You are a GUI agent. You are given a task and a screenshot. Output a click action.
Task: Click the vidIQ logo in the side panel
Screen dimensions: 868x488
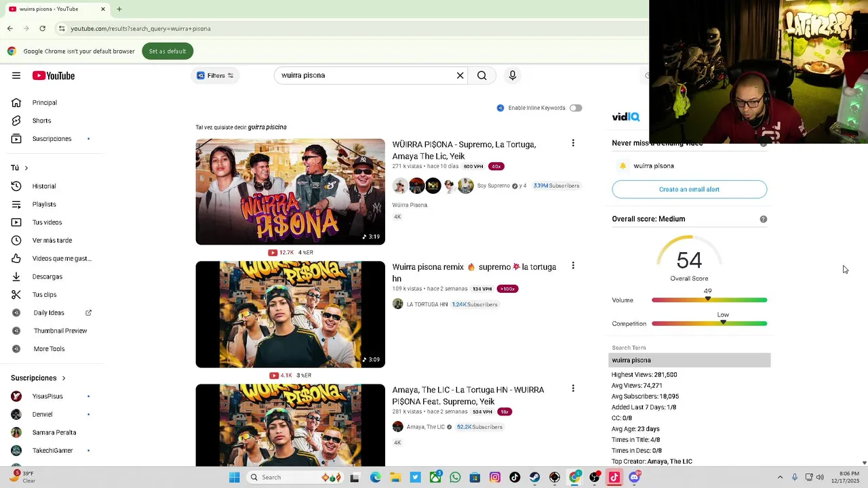(625, 117)
